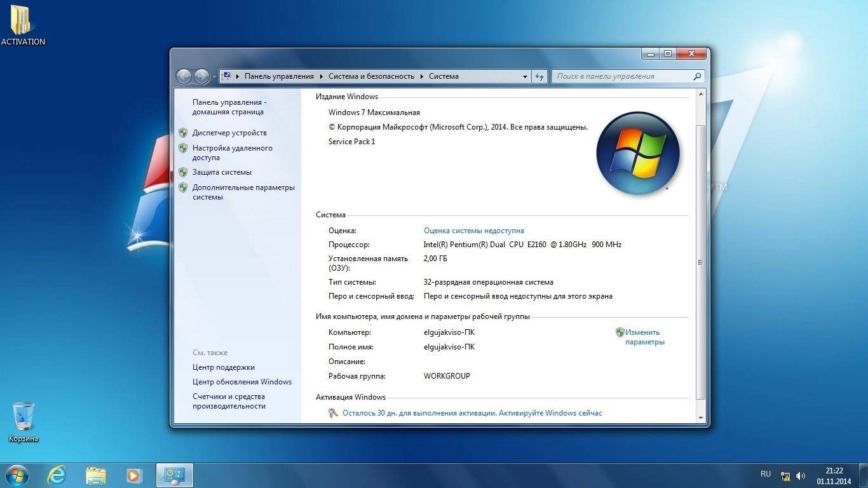Expand arrow after Панель управления breadcrumb
The height and width of the screenshot is (488, 868).
pyautogui.click(x=321, y=76)
